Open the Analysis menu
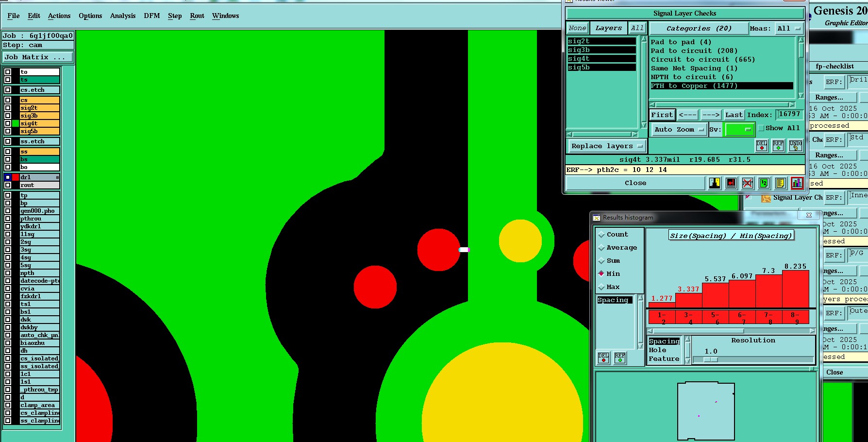Viewport: 868px width, 442px height. point(123,16)
